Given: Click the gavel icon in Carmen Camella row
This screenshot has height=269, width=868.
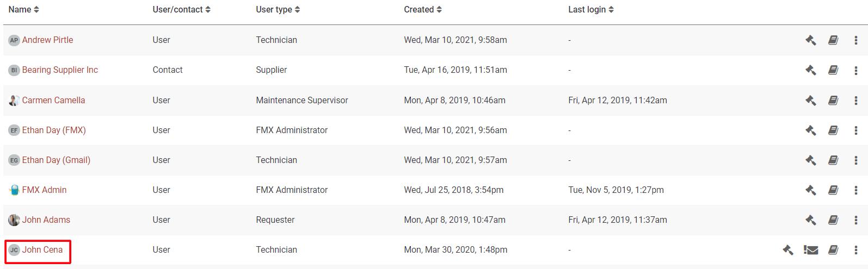Looking at the screenshot, I should tap(810, 101).
